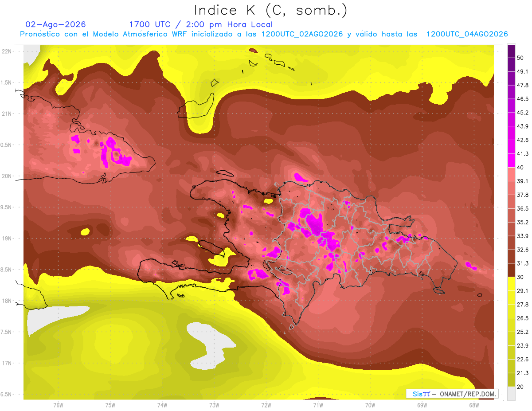Click the legend value "49.1"
This screenshot has width=532, height=411.
coord(523,71)
